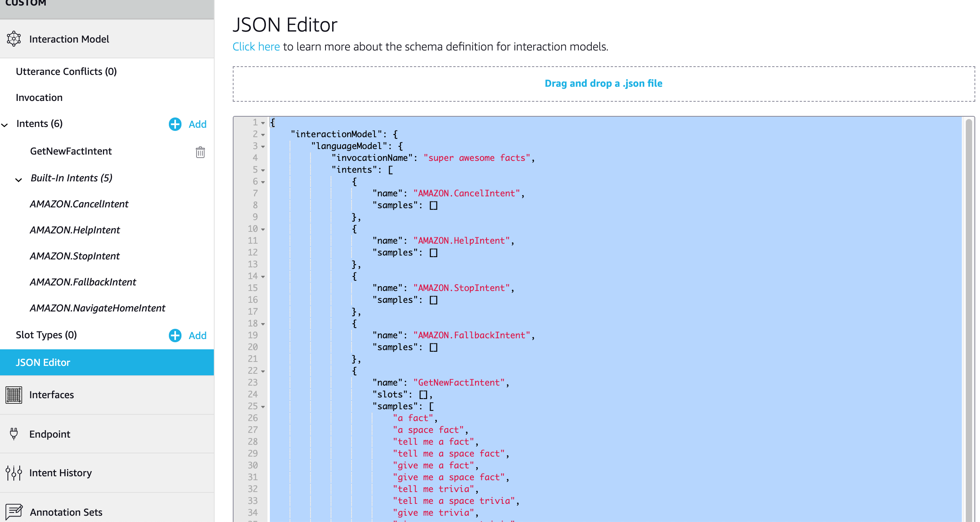
Task: Click the Annotation Sets note icon
Action: 15,512
